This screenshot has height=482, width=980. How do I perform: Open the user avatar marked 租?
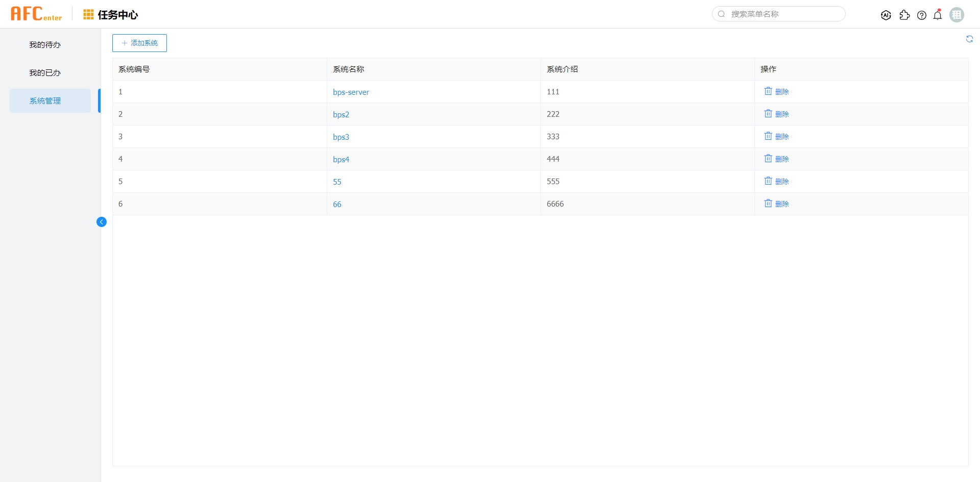[x=957, y=15]
